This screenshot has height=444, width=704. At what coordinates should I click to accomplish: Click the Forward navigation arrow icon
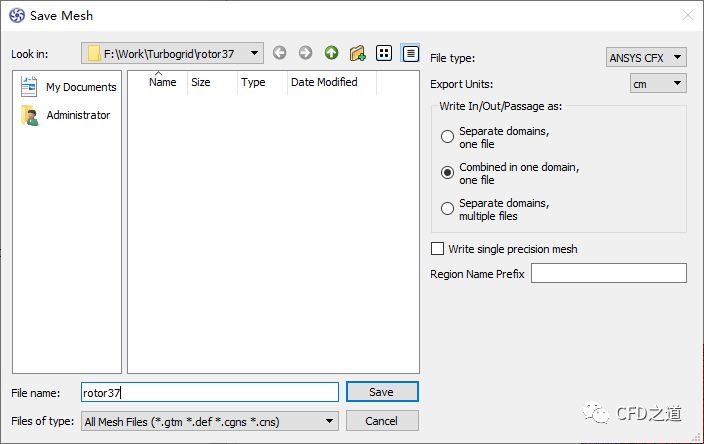(x=305, y=53)
